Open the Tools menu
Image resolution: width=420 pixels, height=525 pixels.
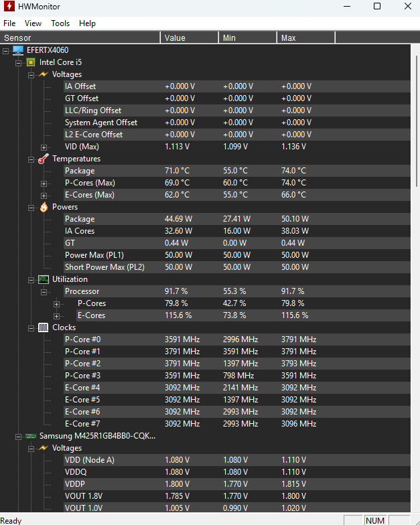(x=60, y=23)
